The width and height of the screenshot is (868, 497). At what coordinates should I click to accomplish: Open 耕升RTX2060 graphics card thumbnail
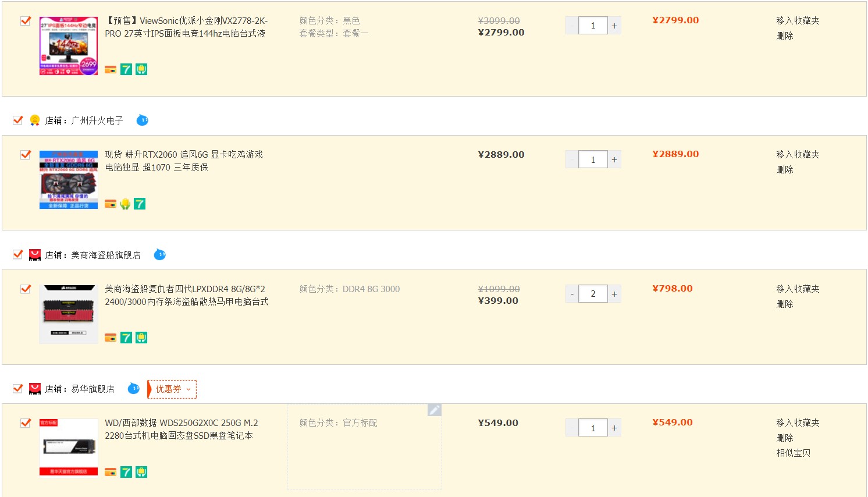(x=69, y=180)
